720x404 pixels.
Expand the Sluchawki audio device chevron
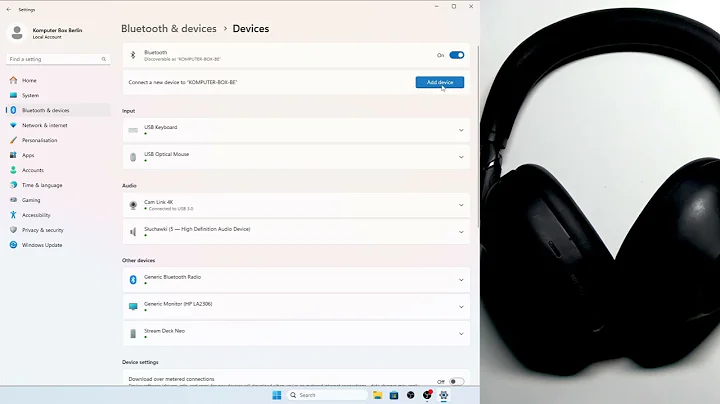(461, 232)
